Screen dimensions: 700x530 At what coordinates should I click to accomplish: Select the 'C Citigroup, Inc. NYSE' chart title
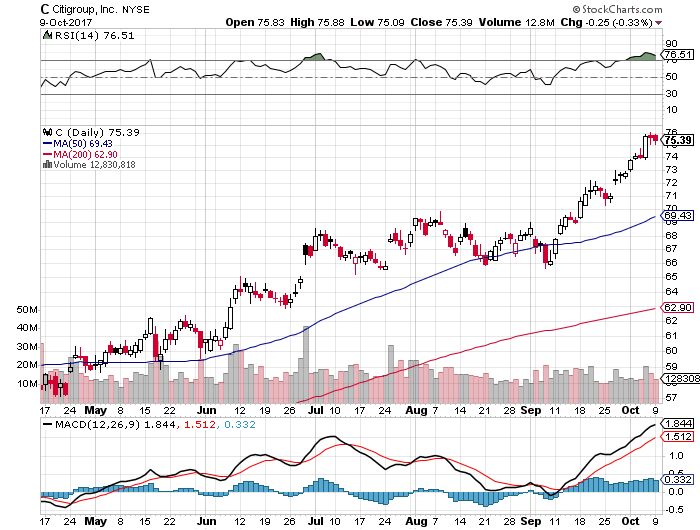pos(95,9)
